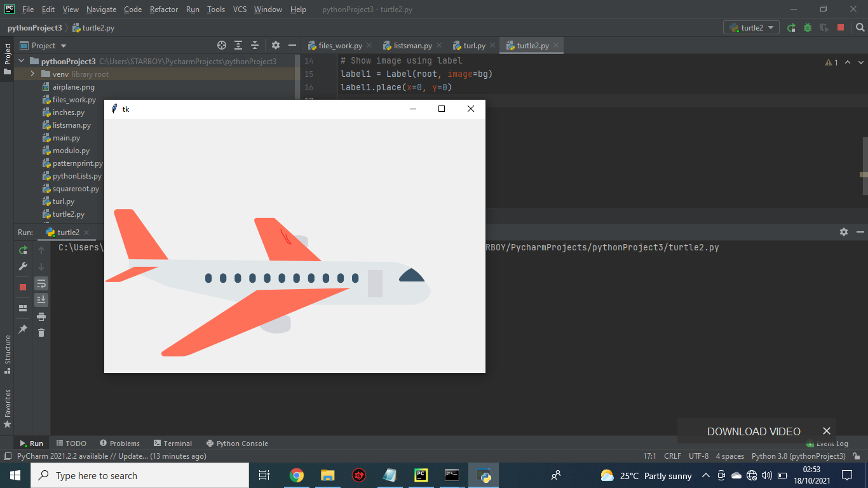Open the turtle2 run configuration dropdown
This screenshot has height=488, width=868.
[752, 28]
